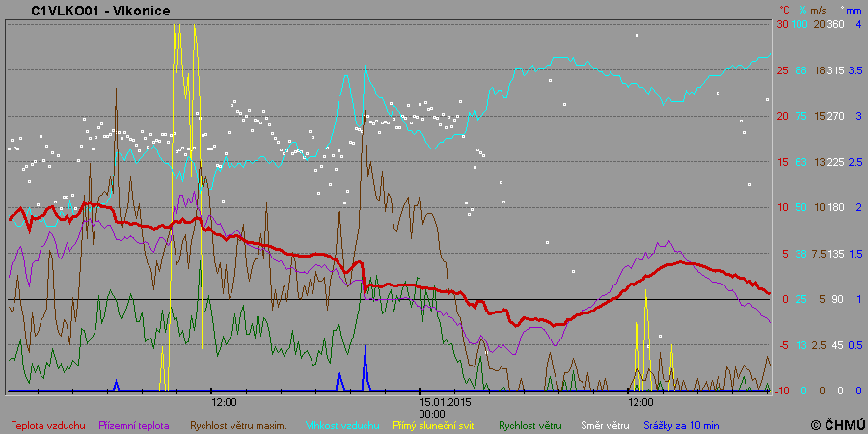Select the purple "Přízemní teplota" legend entry
The height and width of the screenshot is (434, 868).
(x=136, y=425)
